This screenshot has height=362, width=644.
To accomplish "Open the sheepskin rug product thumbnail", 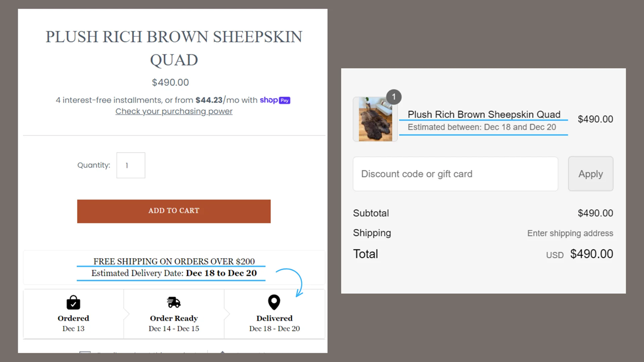I will 375,119.
